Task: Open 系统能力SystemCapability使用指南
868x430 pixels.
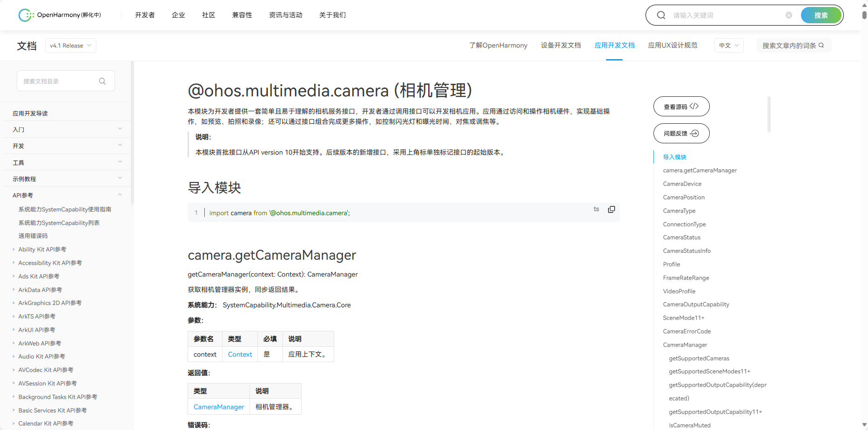Action: 65,209
